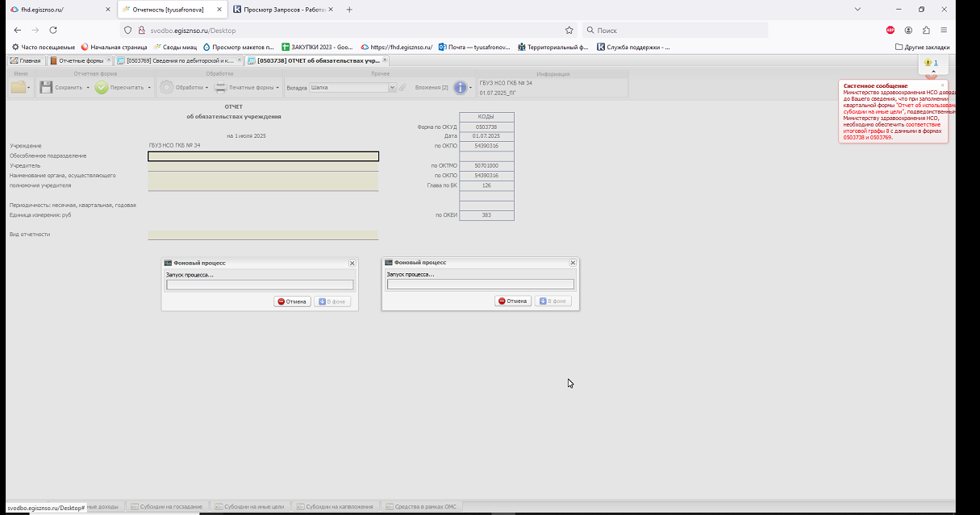The height and width of the screenshot is (515, 980).
Task: Focus the Обособленное подразделение field
Action: pos(264,156)
